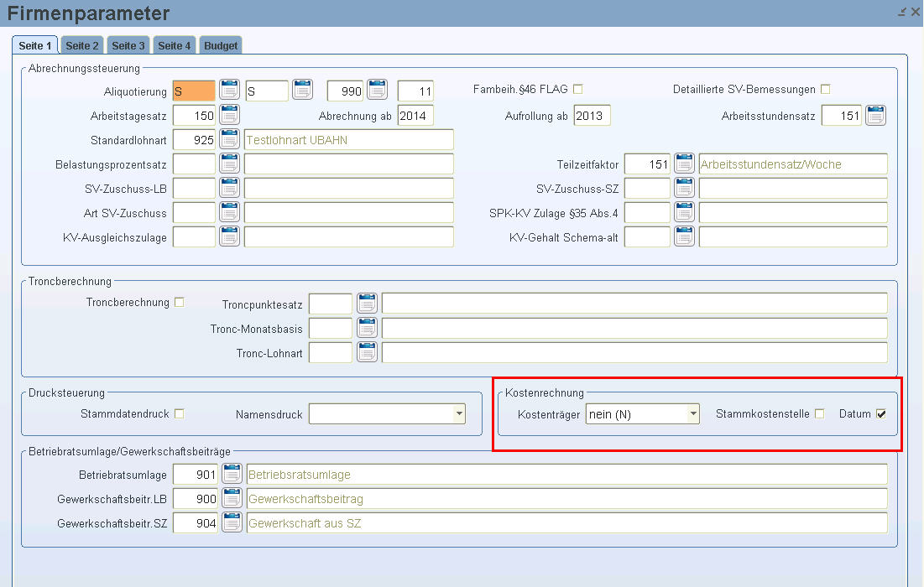The width and height of the screenshot is (924, 587).
Task: Open lookup icon next to first Aliquotierung field
Action: coord(229,90)
